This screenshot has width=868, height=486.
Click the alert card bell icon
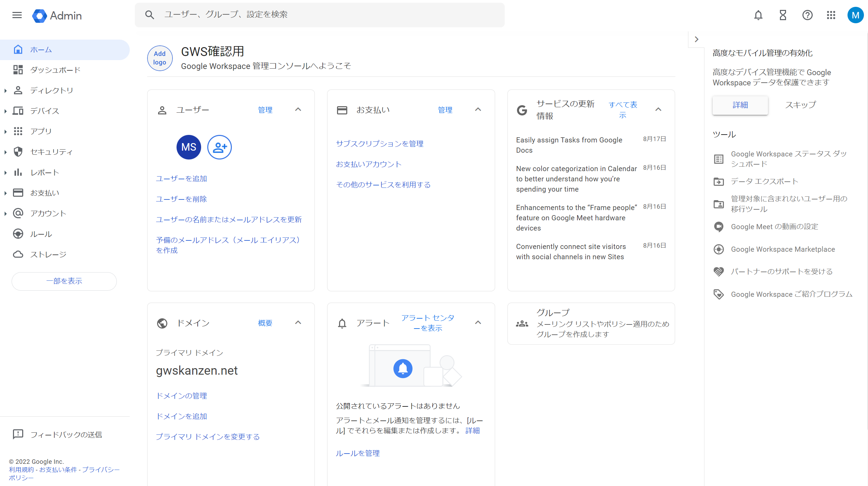pyautogui.click(x=342, y=323)
